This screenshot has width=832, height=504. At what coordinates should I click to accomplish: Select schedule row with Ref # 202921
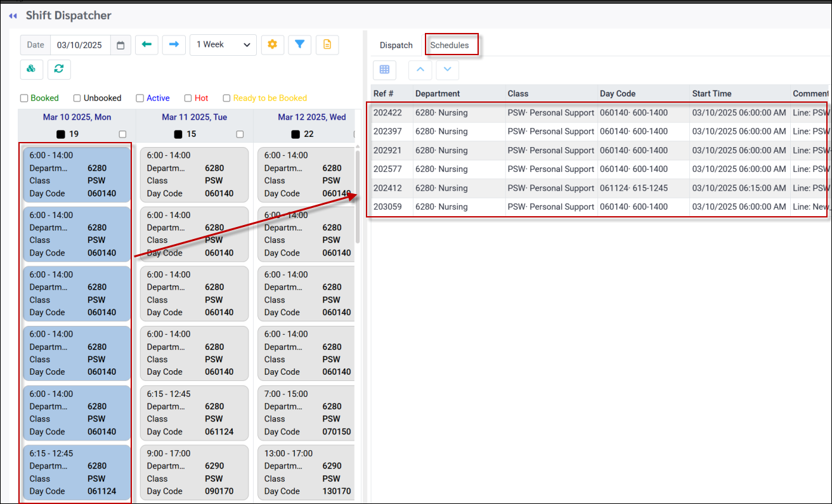[600, 150]
